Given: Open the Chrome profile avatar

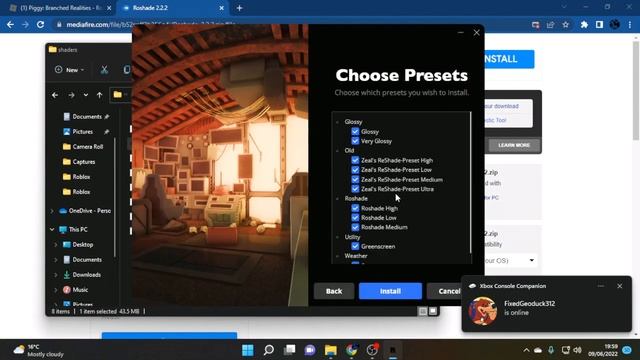Looking at the screenshot, I should 615,25.
